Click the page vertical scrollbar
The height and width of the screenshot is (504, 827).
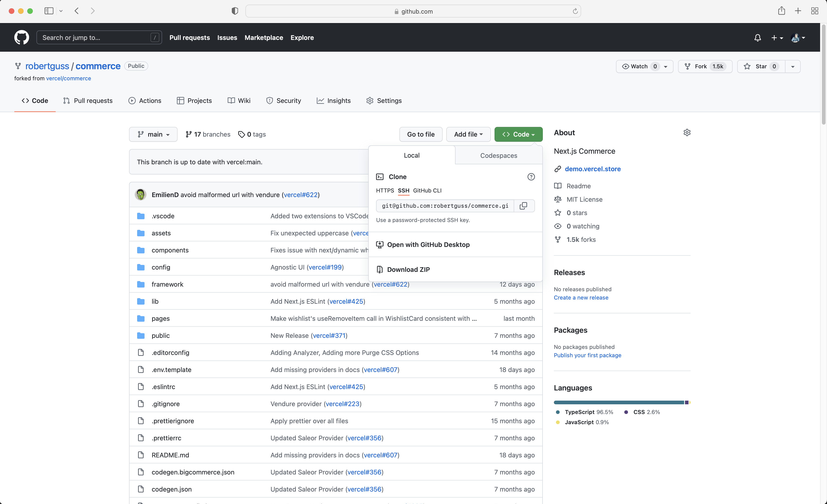click(x=824, y=75)
